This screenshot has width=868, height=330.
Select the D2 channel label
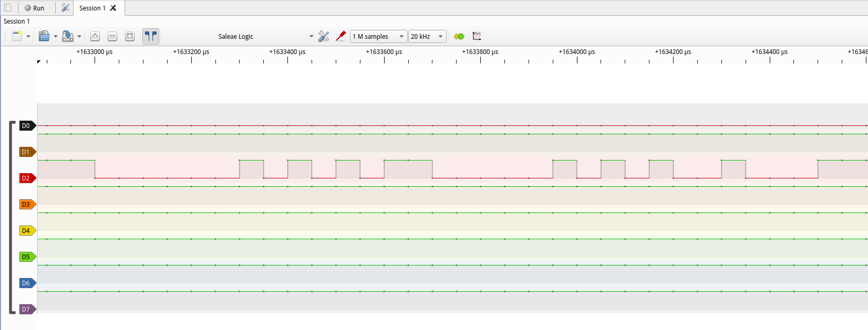[26, 178]
